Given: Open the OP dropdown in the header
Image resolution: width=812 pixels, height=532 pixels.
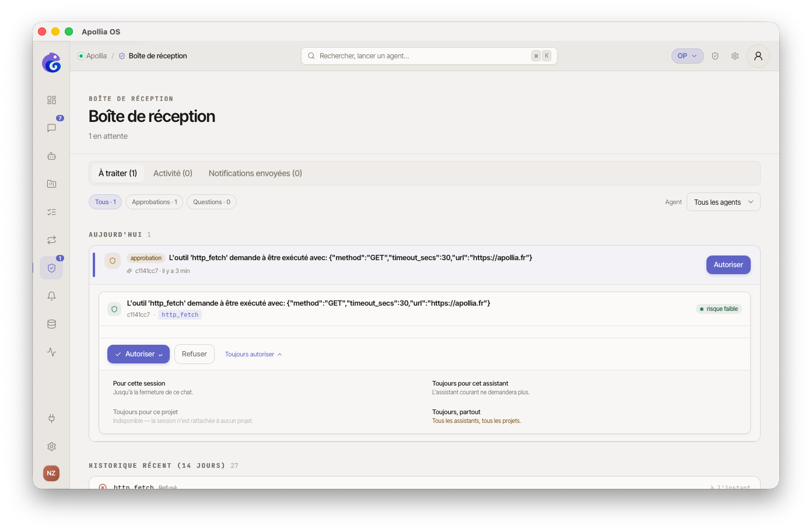Looking at the screenshot, I should click(x=687, y=56).
